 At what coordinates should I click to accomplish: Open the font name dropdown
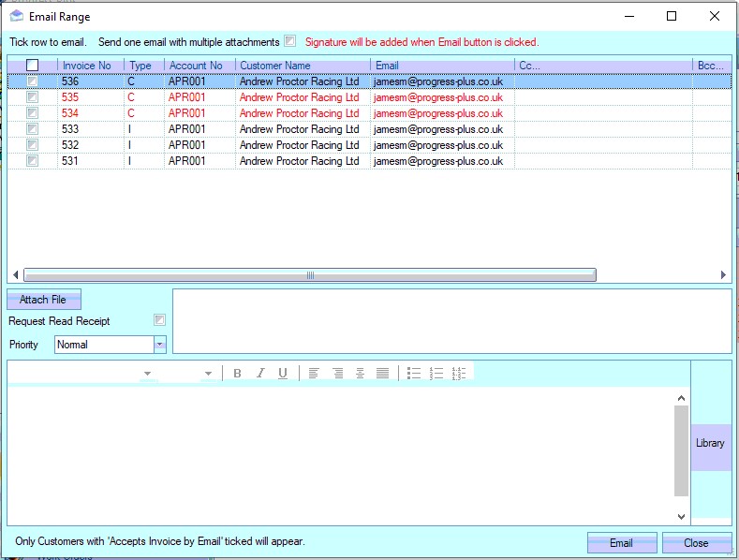tap(147, 374)
